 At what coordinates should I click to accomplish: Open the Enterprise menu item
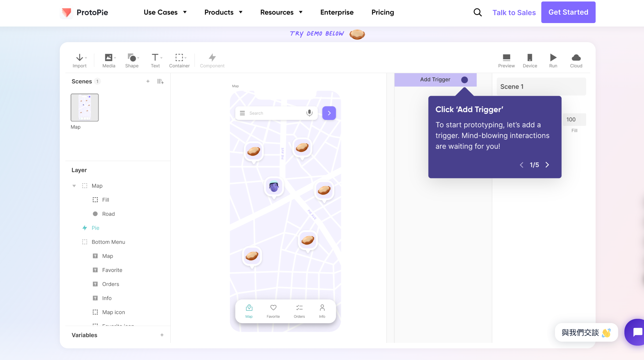[x=337, y=12]
